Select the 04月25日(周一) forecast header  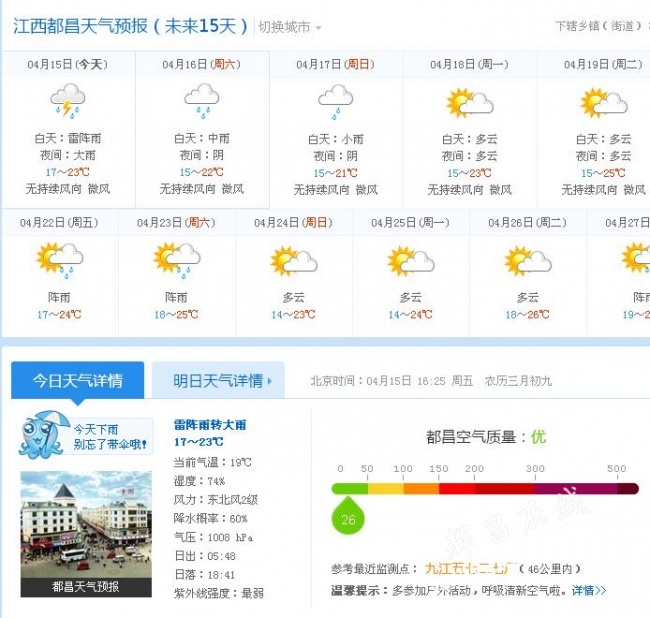[x=411, y=223]
